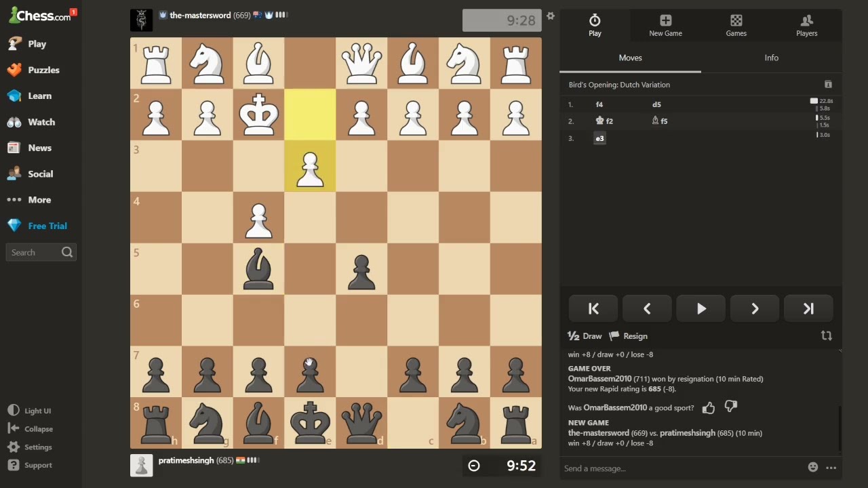
Task: Open the Play menu in sidebar
Action: pyautogui.click(x=27, y=44)
